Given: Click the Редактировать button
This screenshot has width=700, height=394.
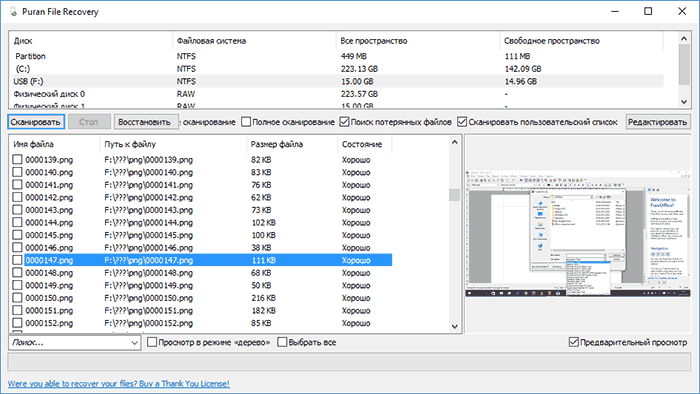Looking at the screenshot, I should pyautogui.click(x=658, y=122).
